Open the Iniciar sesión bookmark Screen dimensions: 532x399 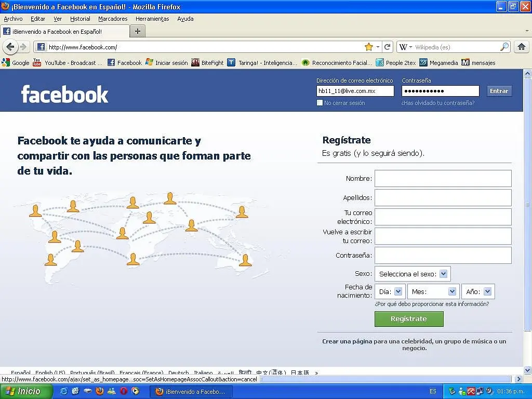(x=167, y=63)
